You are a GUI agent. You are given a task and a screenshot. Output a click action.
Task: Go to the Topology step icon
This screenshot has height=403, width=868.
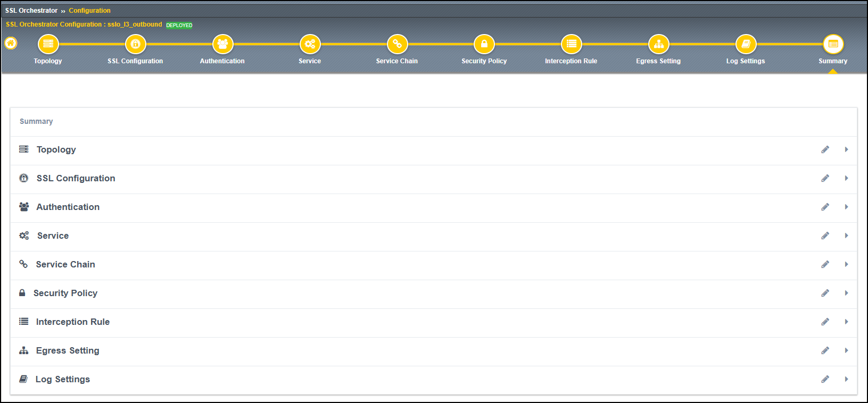coord(48,44)
